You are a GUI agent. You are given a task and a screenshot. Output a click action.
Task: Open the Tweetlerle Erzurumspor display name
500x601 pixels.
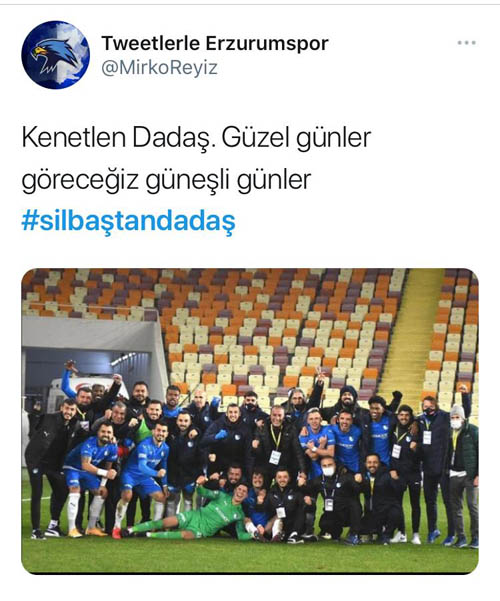215,43
